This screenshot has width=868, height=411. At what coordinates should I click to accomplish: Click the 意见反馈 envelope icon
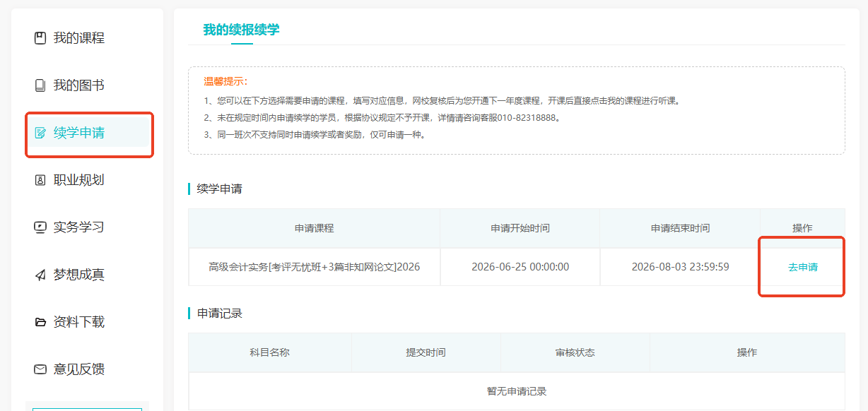[40, 369]
